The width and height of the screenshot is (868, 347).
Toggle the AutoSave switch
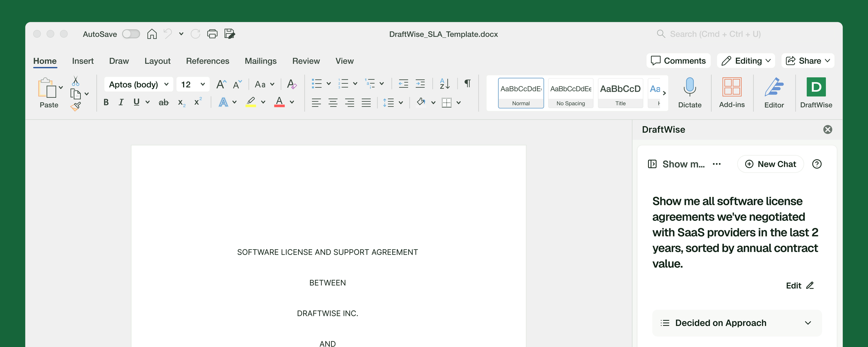click(x=131, y=34)
